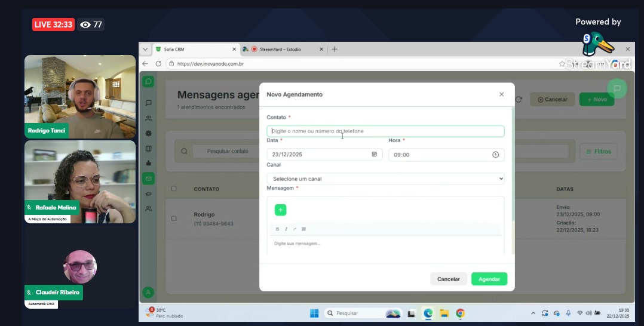Open the contacts icon in left sidebar
This screenshot has height=326, width=644.
point(149,118)
